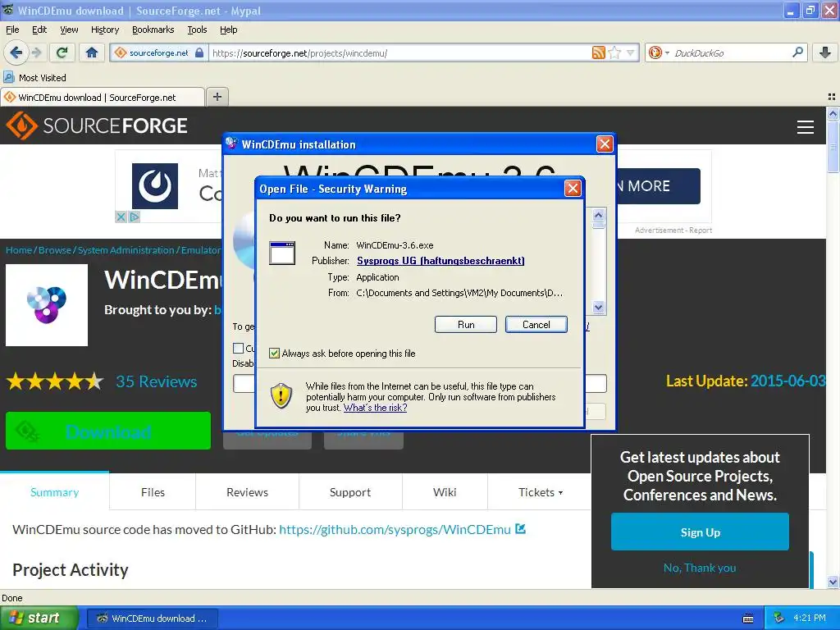840x630 pixels.
Task: Expand the Tickets dropdown tab
Action: pos(540,492)
